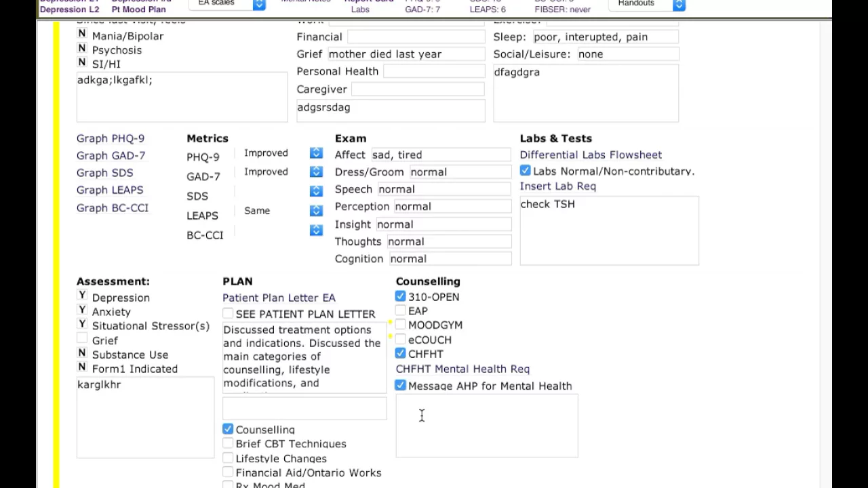Click the Insert Lab Req link

coord(558,186)
